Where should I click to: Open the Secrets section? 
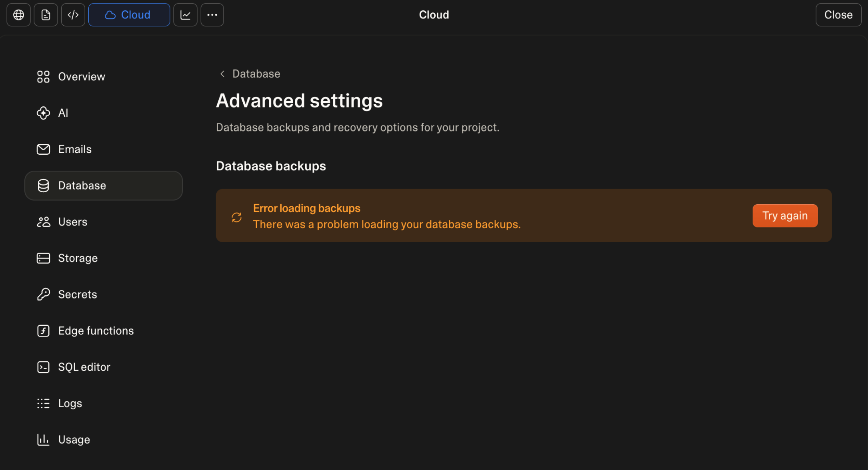coord(104,295)
